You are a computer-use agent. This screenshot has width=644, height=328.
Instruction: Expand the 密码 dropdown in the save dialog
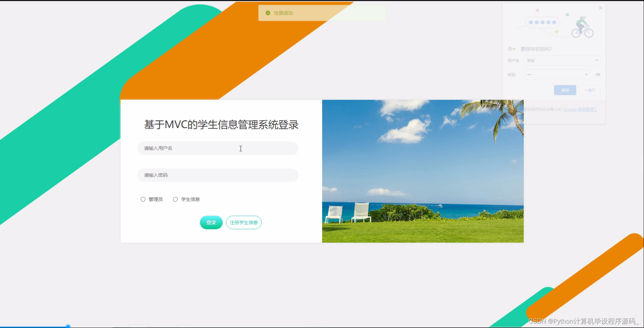[x=586, y=75]
